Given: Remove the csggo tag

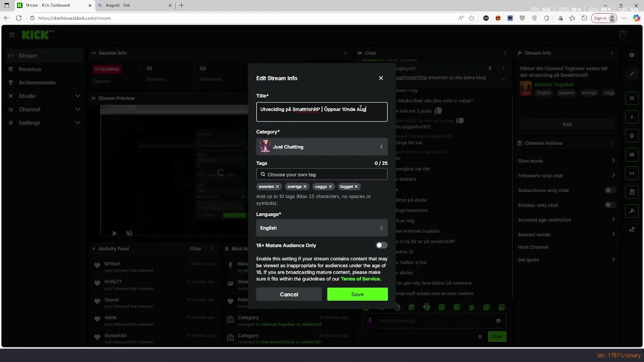Looking at the screenshot, I should (331, 187).
